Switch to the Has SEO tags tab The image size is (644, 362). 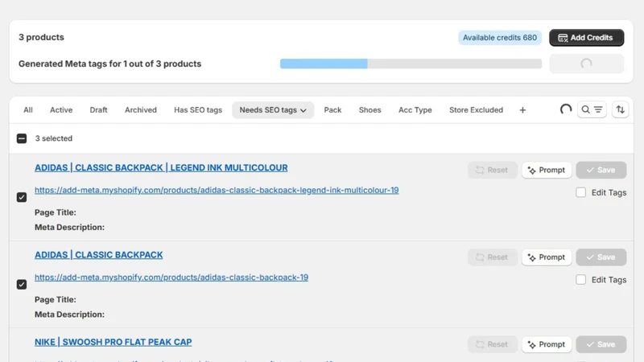[198, 110]
